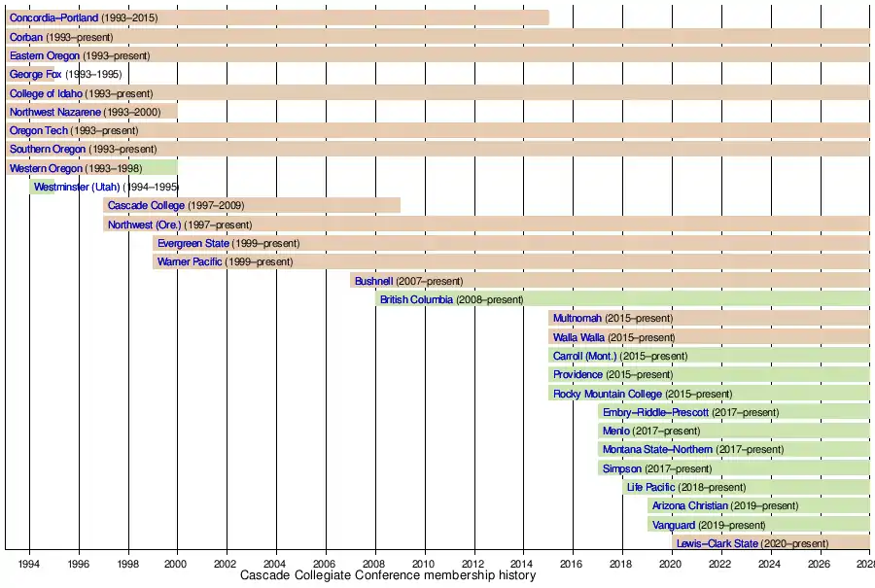Click the Cascade College link

[145, 205]
